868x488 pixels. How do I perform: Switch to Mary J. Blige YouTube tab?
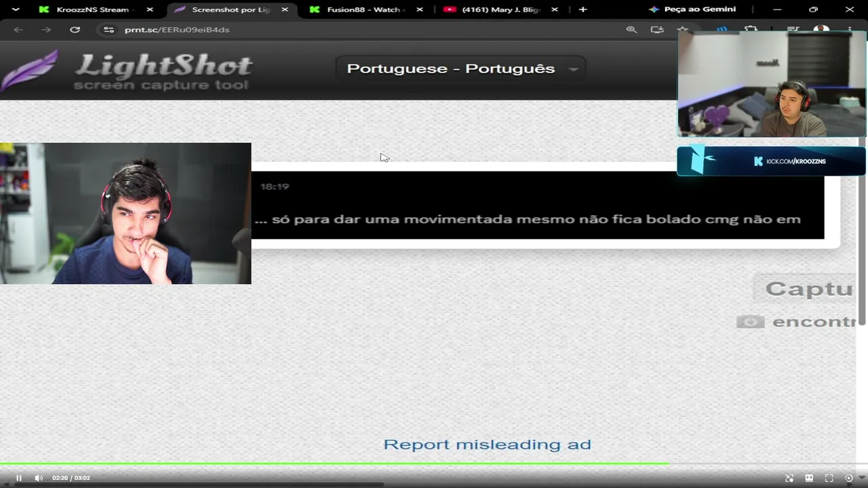pyautogui.click(x=500, y=9)
